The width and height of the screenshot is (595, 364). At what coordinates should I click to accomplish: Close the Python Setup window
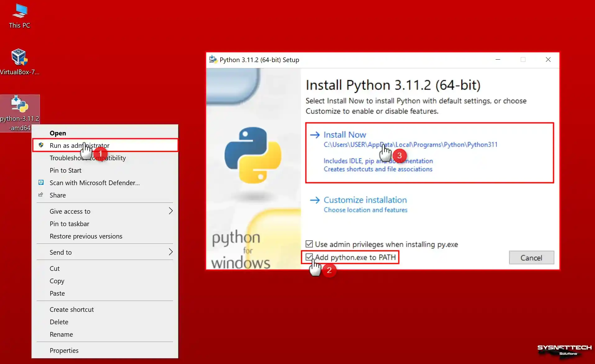pyautogui.click(x=548, y=59)
